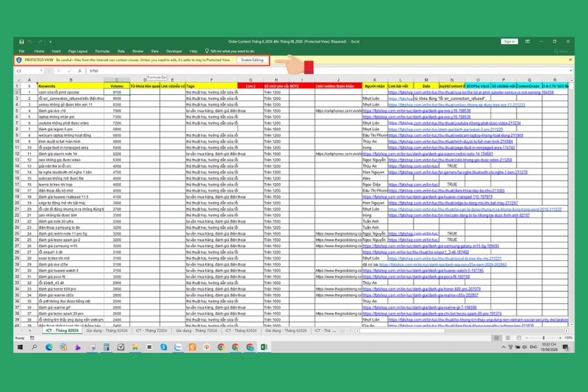Open Microsoft Edge from the taskbar
Viewport: 588px width, 392px height.
point(49,347)
